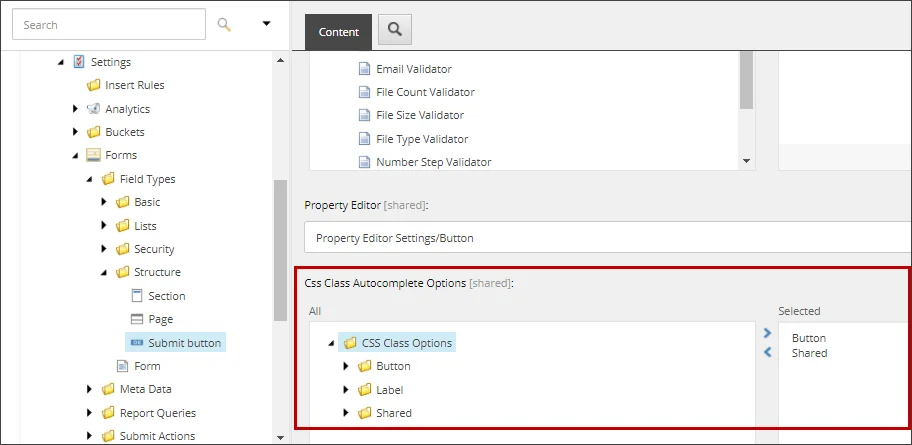
Task: Click the Field Types folder icon
Action: click(108, 179)
